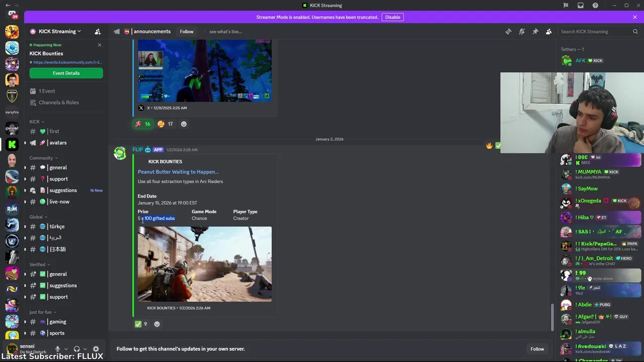Open microphone input options arrow

[65, 349]
